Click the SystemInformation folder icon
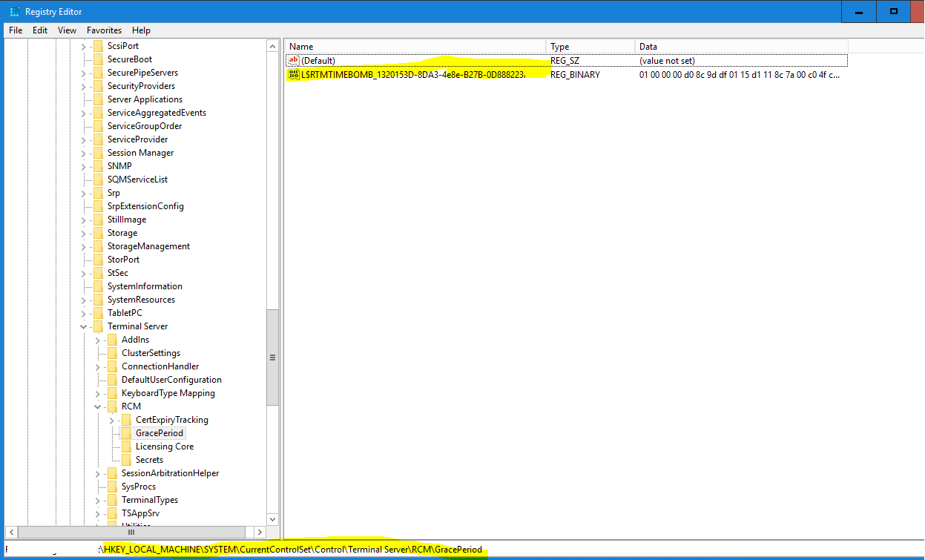 [x=98, y=286]
